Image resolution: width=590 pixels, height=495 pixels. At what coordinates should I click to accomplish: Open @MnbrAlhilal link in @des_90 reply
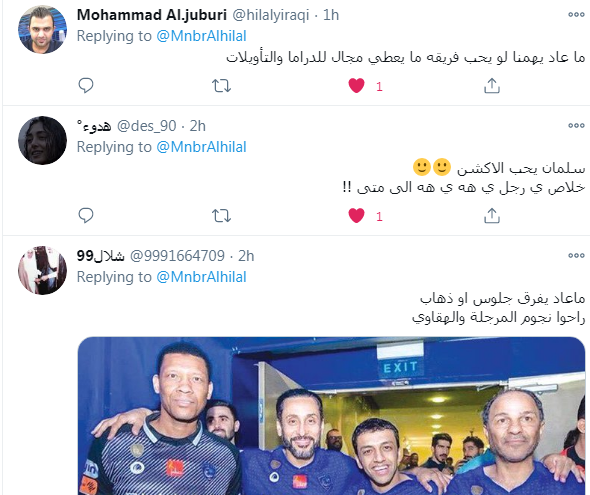pyautogui.click(x=201, y=147)
